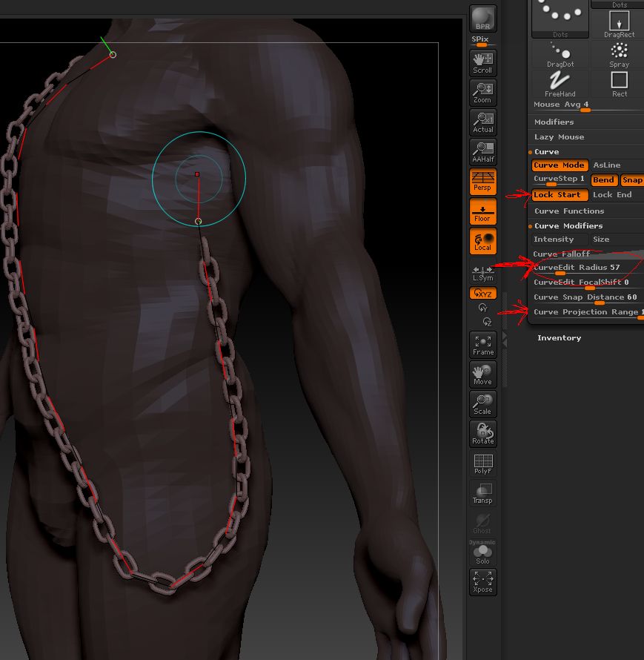This screenshot has width=644, height=660.
Task: Select the Rotate view tool
Action: (483, 434)
